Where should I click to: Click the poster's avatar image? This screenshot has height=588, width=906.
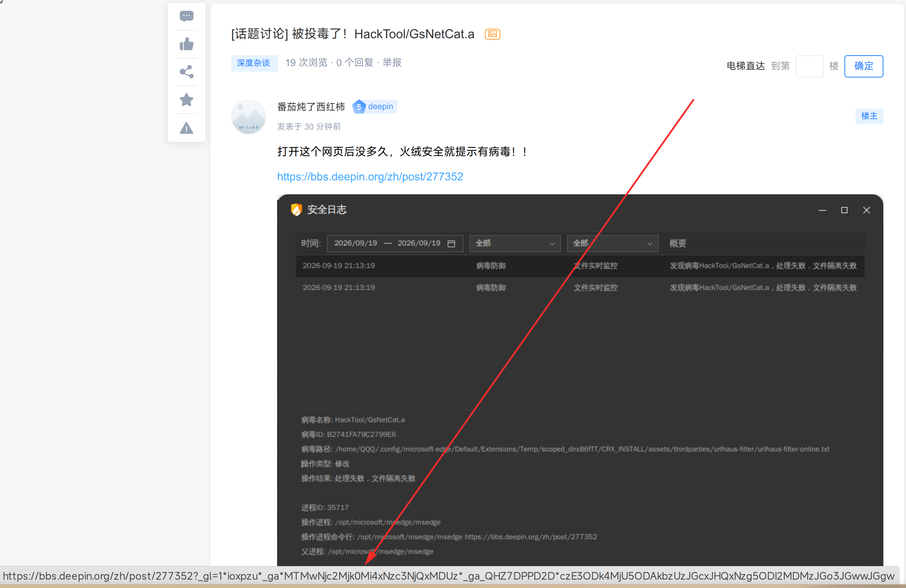(x=249, y=117)
